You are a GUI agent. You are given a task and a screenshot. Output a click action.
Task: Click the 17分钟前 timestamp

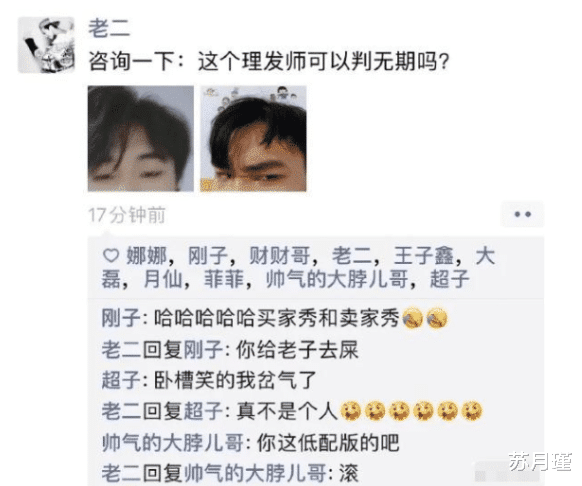pos(127,215)
